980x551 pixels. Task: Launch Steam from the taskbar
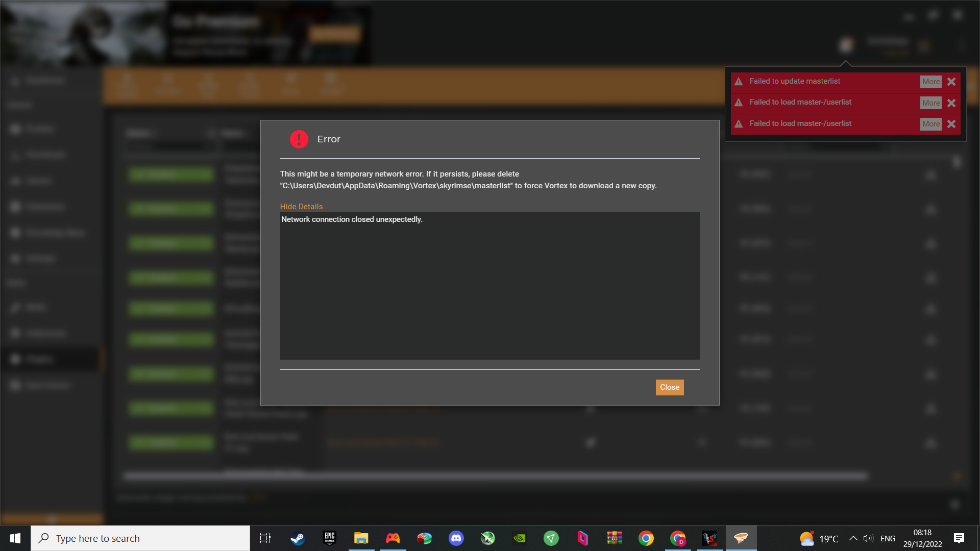click(297, 538)
